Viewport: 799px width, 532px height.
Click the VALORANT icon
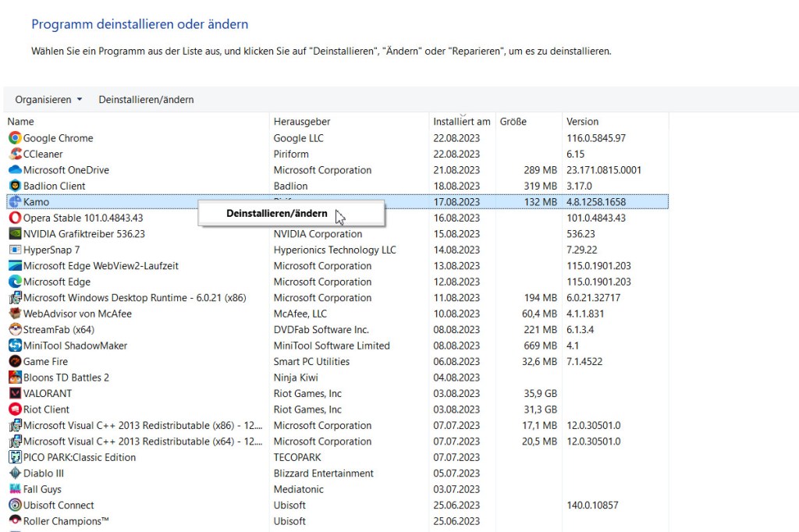[16, 393]
